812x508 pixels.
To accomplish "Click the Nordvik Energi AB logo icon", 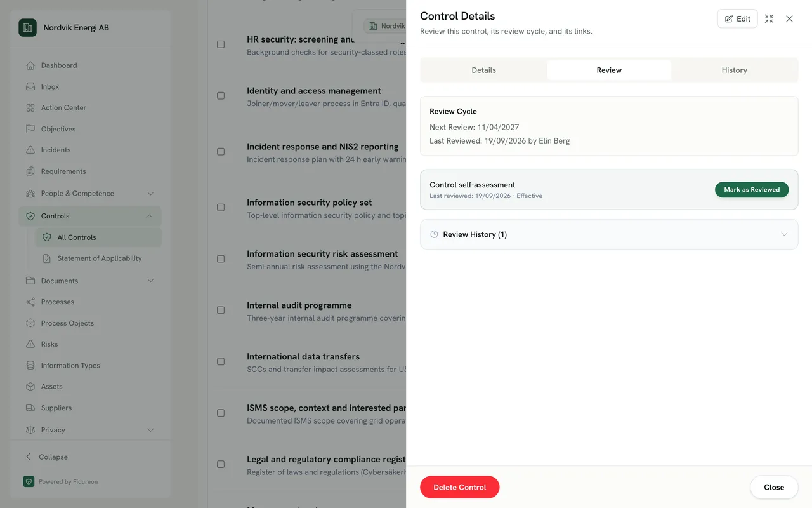I will tap(27, 27).
